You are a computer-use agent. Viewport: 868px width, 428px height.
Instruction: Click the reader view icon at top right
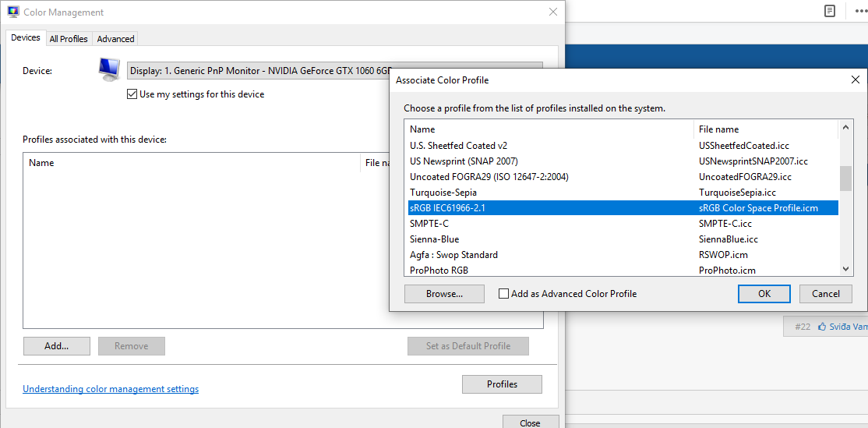[830, 11]
